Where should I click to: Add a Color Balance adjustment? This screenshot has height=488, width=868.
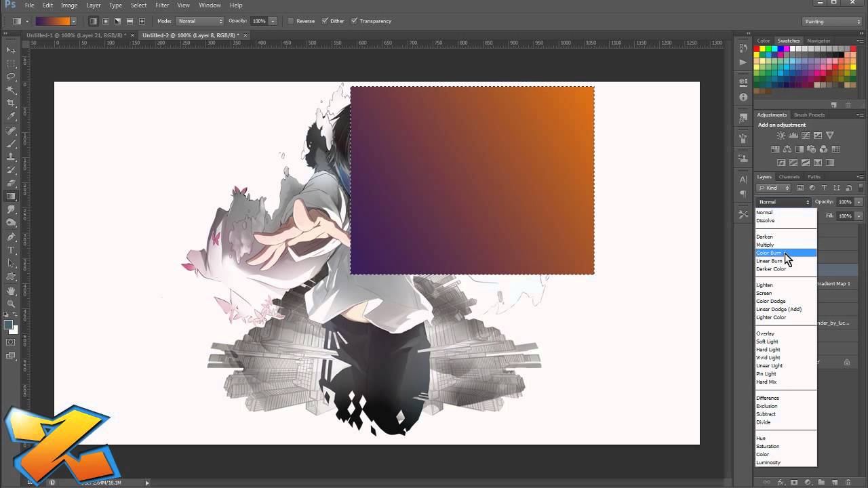point(787,149)
